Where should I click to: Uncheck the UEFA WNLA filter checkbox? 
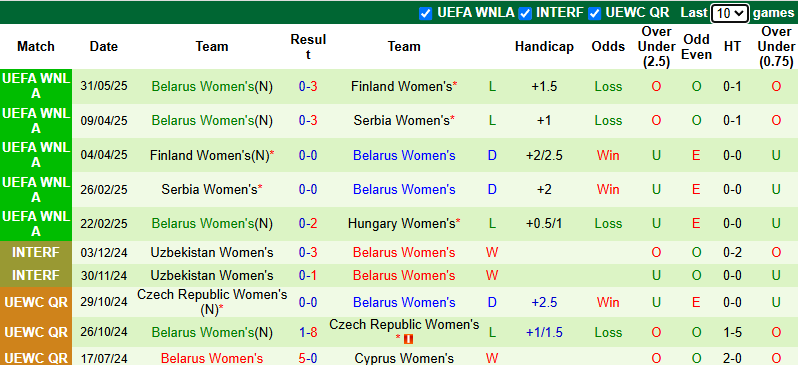(425, 14)
